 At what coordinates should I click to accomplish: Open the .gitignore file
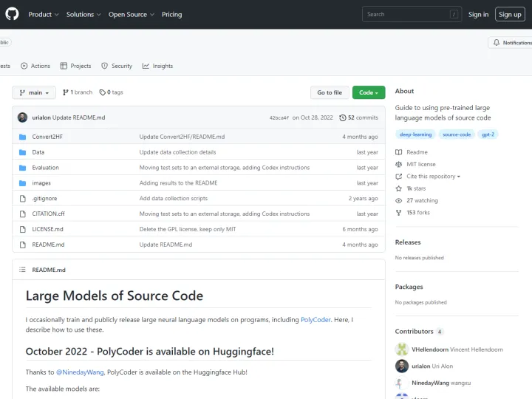click(45, 199)
